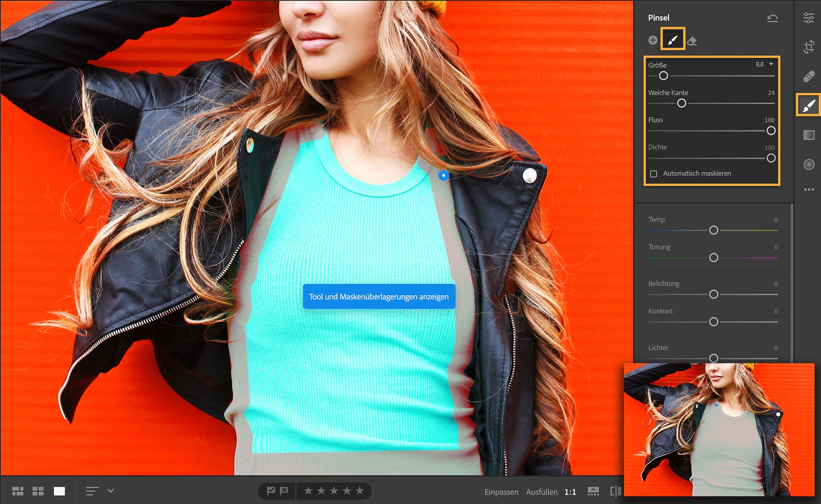
Task: Open the Größe value dropdown
Action: [772, 64]
